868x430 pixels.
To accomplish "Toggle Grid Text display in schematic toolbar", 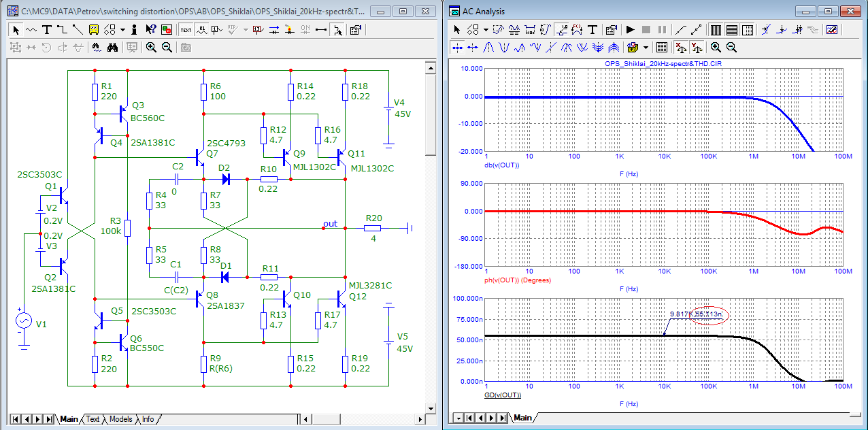I will 186,30.
